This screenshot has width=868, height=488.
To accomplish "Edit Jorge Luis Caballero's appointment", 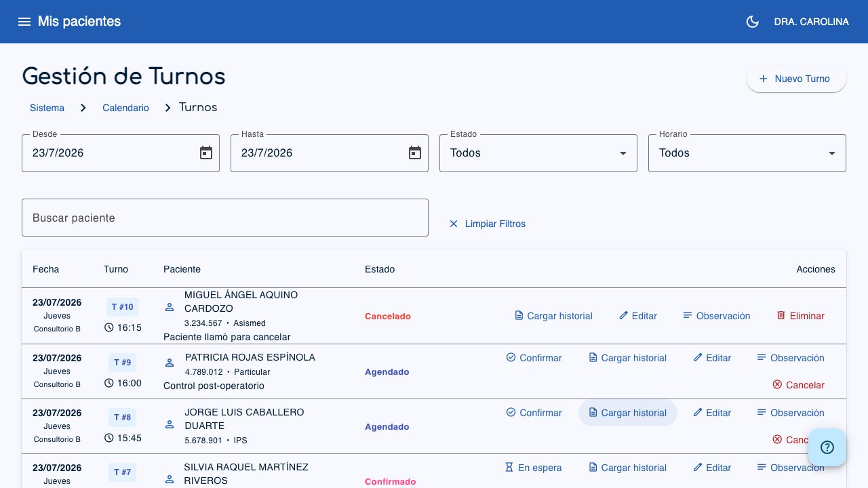I will tap(712, 413).
